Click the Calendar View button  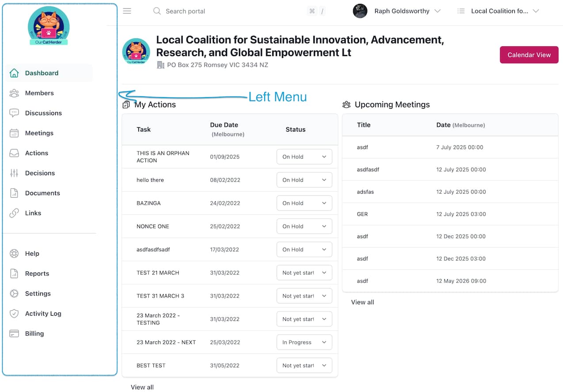529,55
